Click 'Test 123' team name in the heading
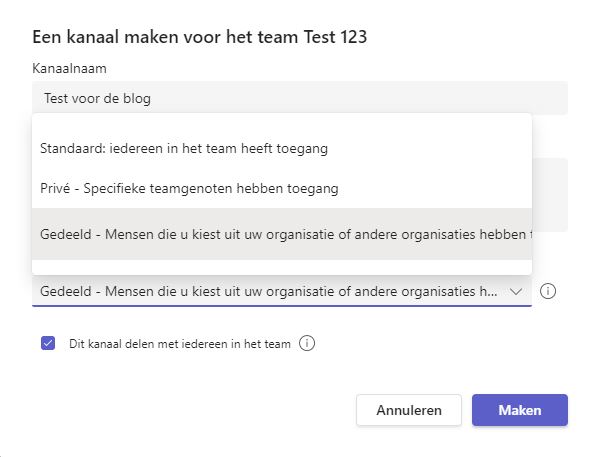The image size is (597, 457). click(335, 37)
